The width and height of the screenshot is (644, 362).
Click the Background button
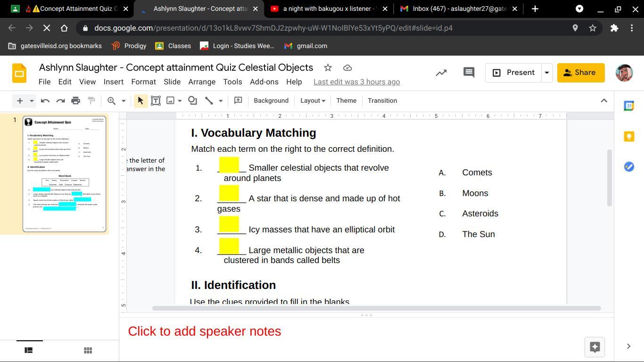(271, 100)
